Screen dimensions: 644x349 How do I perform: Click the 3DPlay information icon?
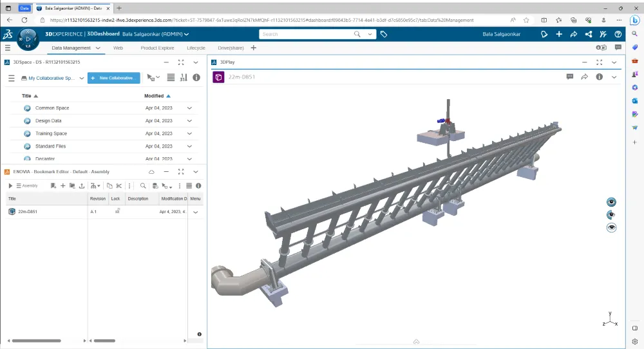point(599,77)
